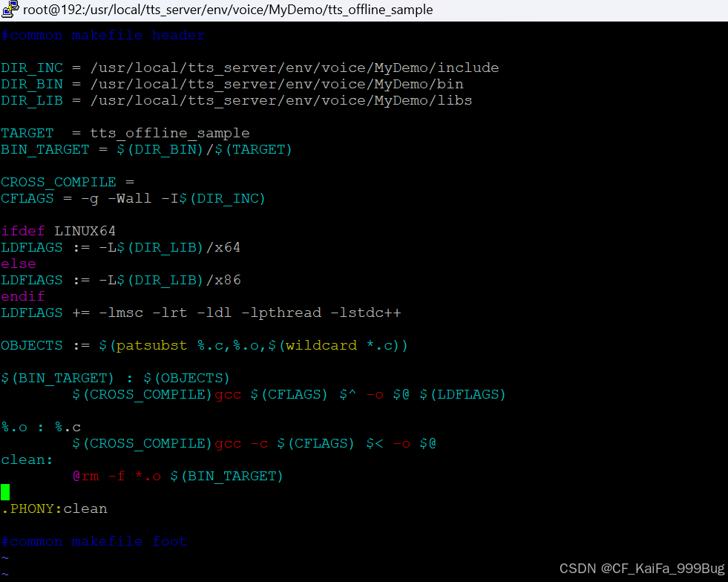Click the 'endif' keyword
Viewport: 728px width, 582px height.
point(23,296)
